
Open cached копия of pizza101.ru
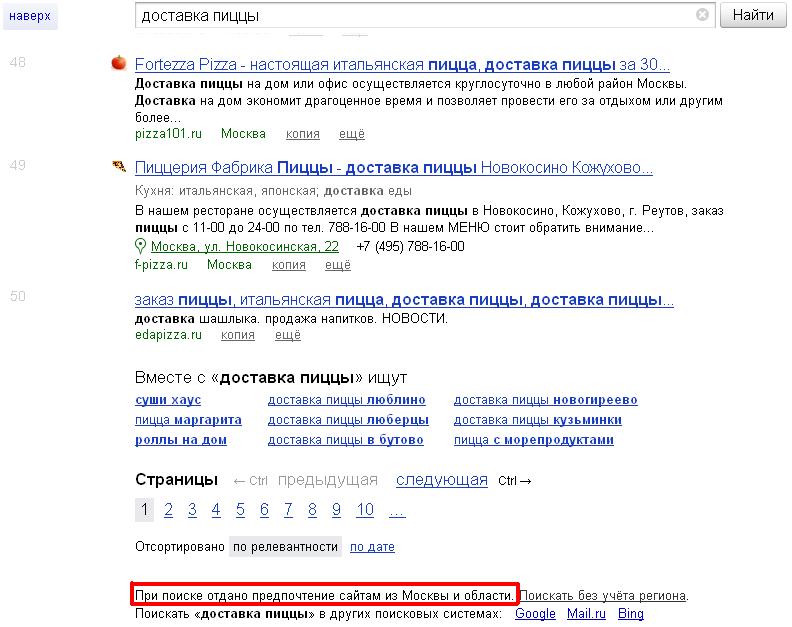[303, 134]
